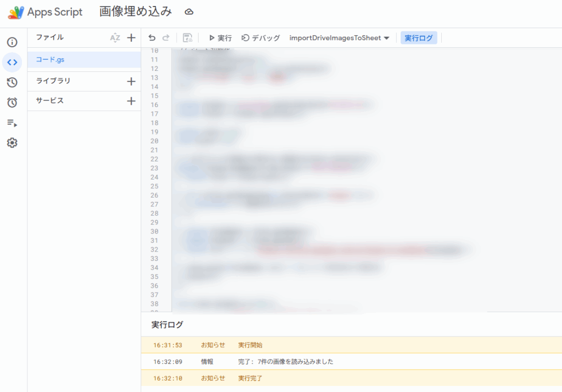This screenshot has width=562, height=392.
Task: Click the 7件の画像を読み込みました log entry
Action: (x=285, y=362)
